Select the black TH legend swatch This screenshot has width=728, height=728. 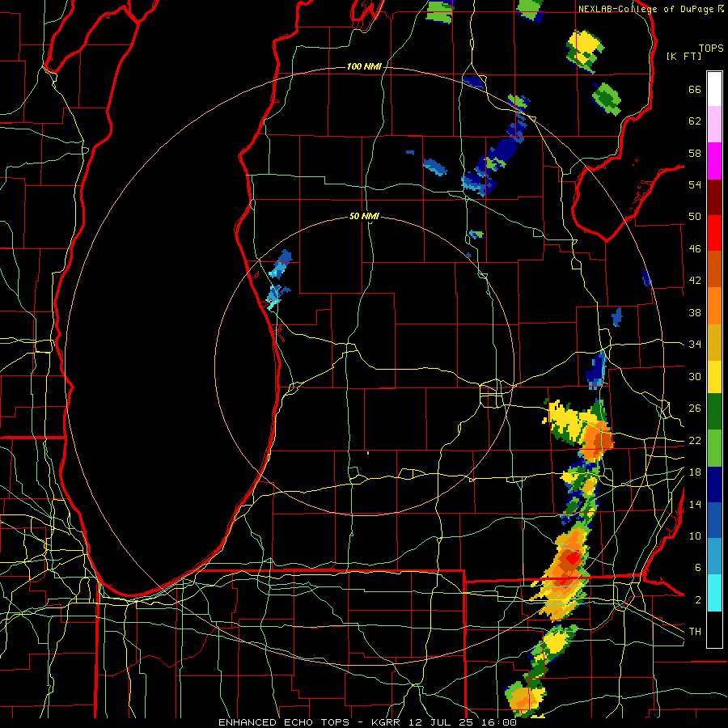[x=714, y=629]
